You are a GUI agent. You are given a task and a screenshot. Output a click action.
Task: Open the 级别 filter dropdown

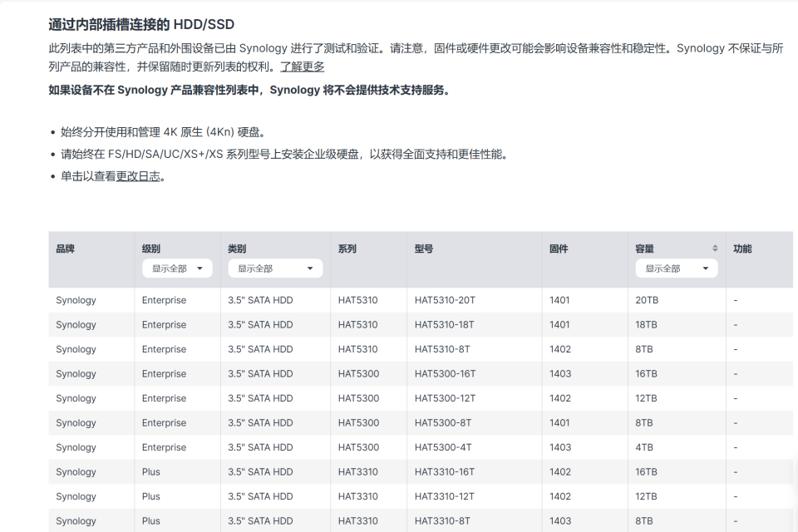point(177,268)
